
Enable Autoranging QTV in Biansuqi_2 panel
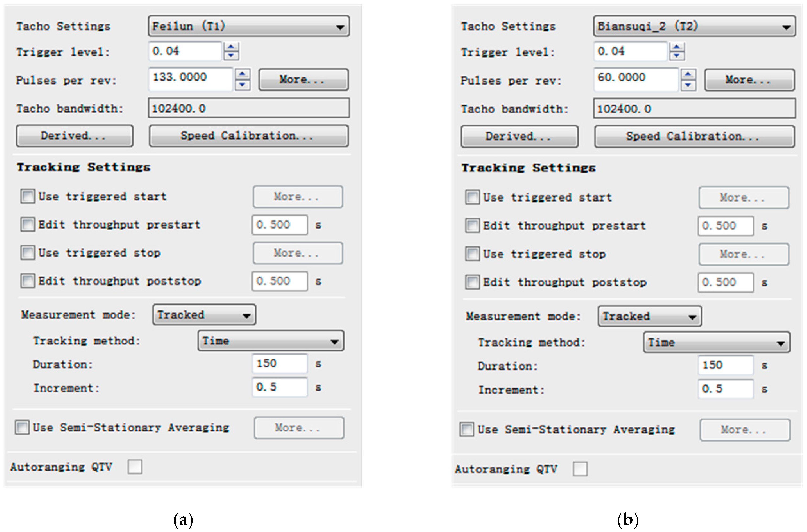pos(580,469)
